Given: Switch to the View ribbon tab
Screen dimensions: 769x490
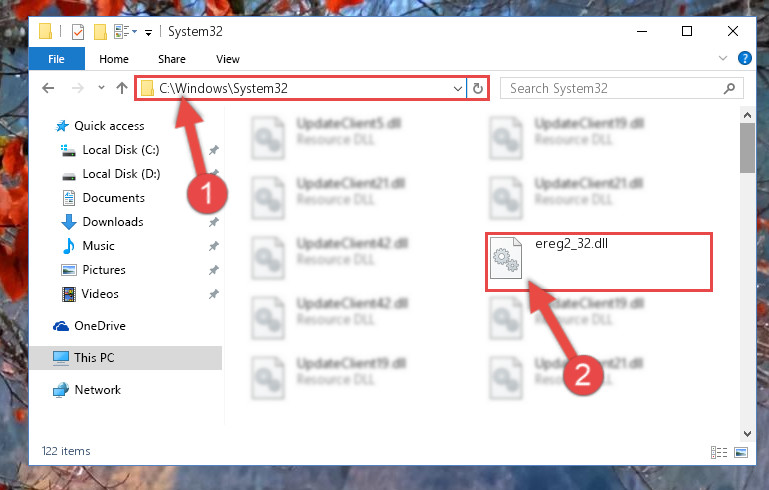Looking at the screenshot, I should [228, 59].
